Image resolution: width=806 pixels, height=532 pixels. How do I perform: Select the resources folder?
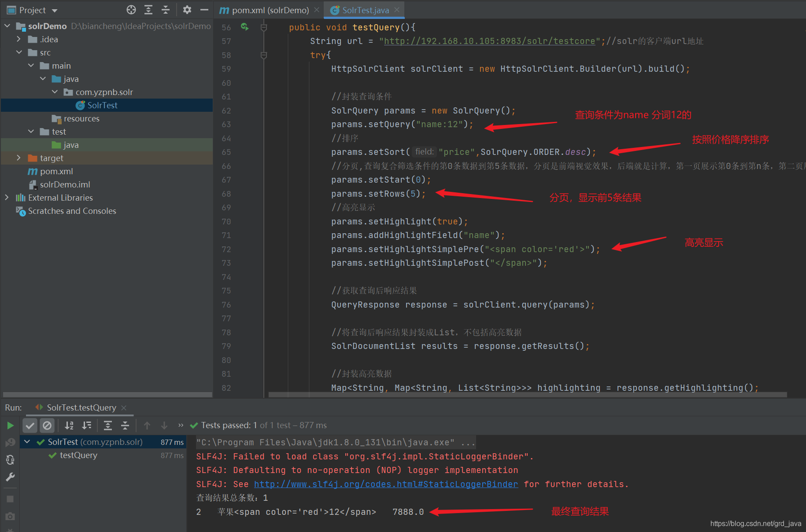pyautogui.click(x=81, y=118)
